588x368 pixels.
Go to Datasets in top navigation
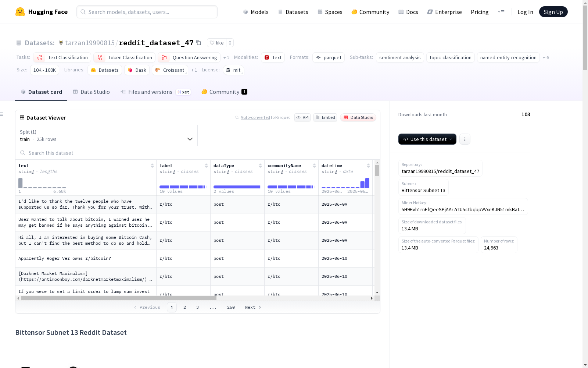click(x=293, y=12)
